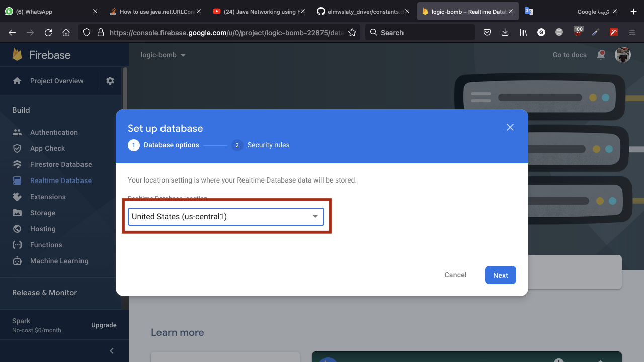Select Database options step
Screen dimensions: 644x362
pos(164,145)
